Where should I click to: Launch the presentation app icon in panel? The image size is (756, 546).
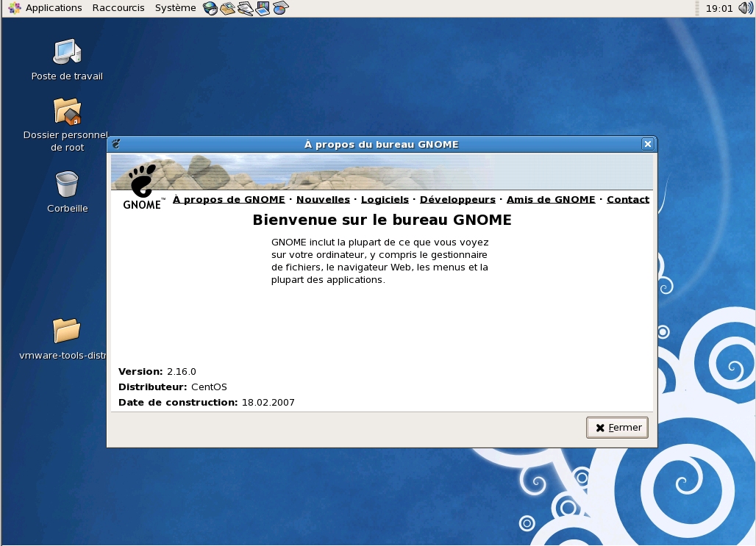[263, 8]
